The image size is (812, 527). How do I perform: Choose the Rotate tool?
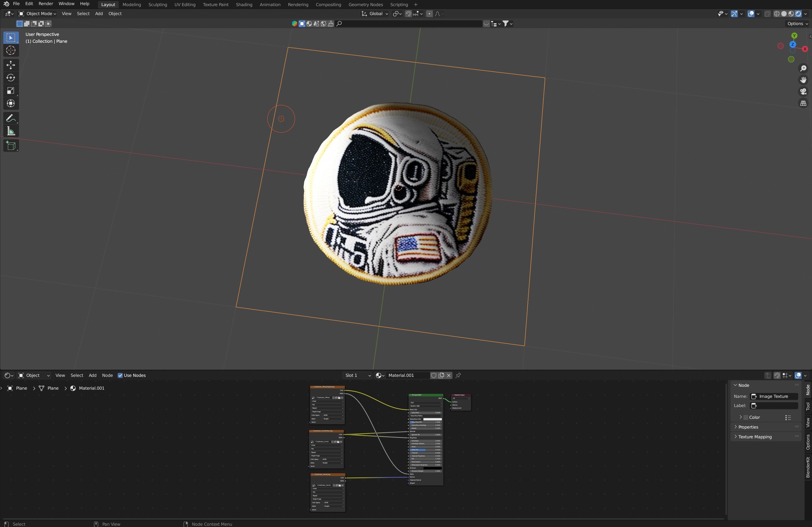pos(11,78)
